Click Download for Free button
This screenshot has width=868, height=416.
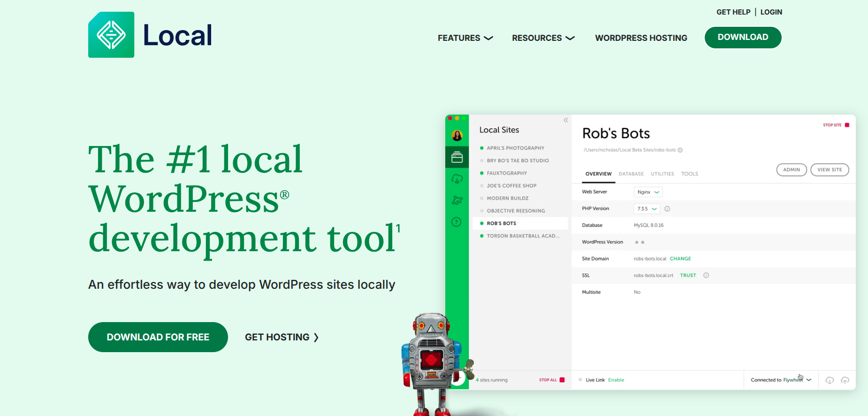[158, 337]
